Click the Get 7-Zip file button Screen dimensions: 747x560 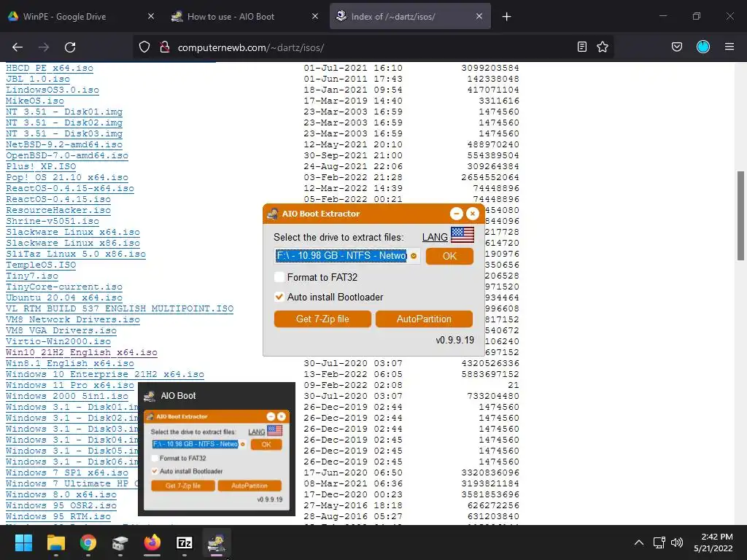tap(322, 319)
